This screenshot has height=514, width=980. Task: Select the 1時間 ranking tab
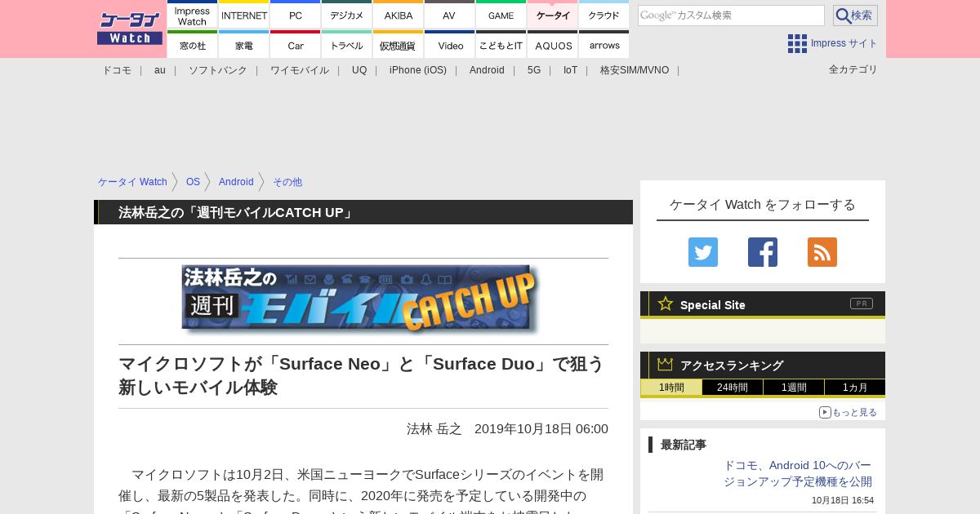coord(671,388)
